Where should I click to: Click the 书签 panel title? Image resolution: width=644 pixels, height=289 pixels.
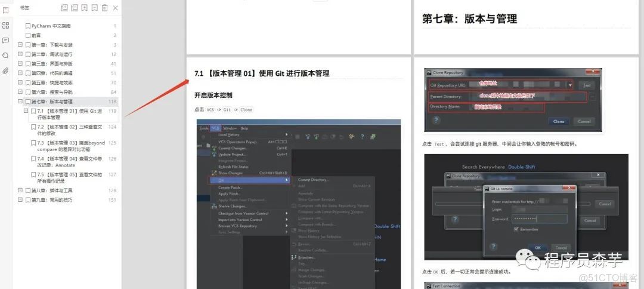[24, 8]
